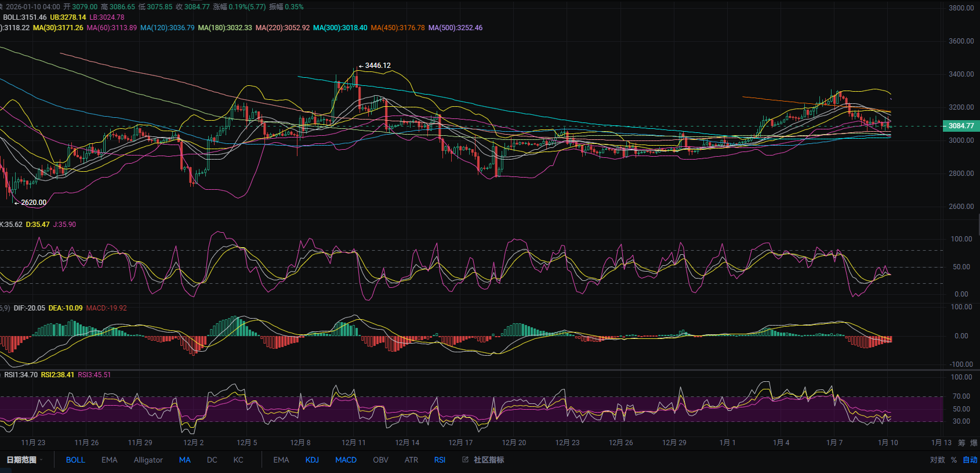
Task: Click the 筹 chip distribution icon
Action: (961, 443)
